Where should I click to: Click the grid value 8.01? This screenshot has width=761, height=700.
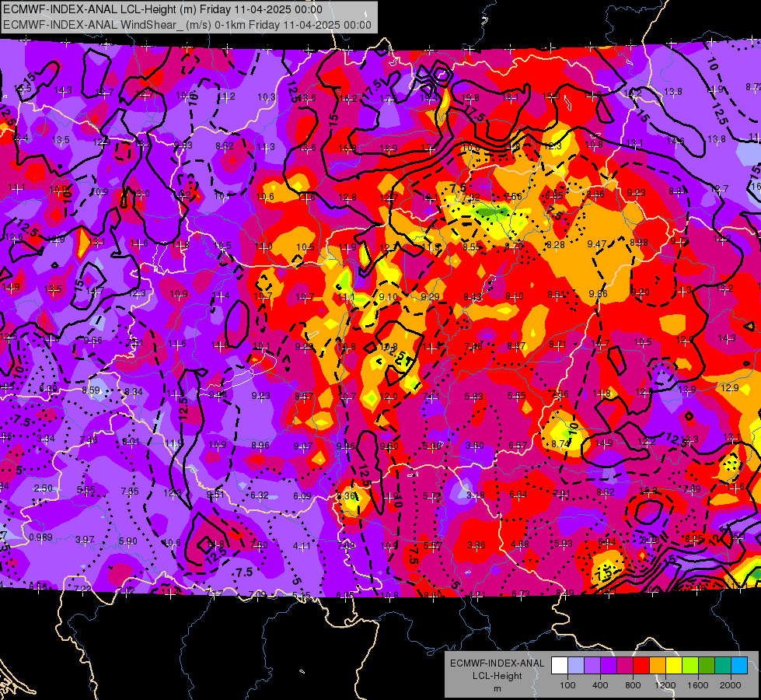tap(131, 442)
